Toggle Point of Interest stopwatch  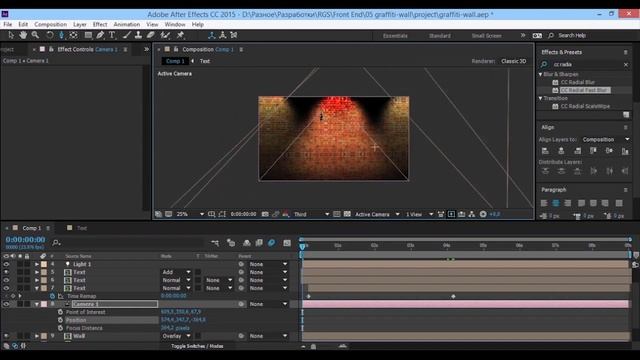pyautogui.click(x=60, y=312)
